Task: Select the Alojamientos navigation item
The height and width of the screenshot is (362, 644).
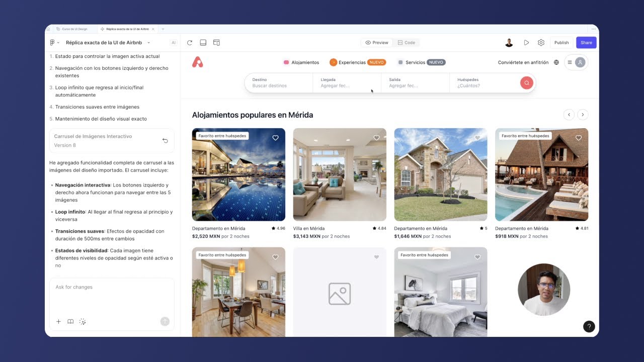Action: click(x=301, y=62)
